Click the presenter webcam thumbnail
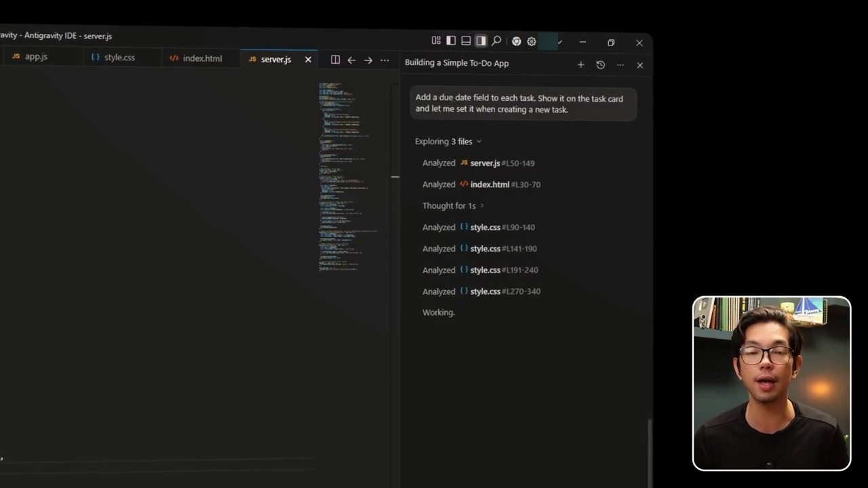 click(772, 384)
